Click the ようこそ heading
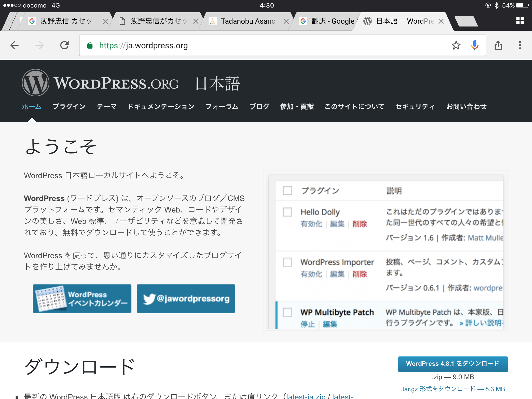Image resolution: width=532 pixels, height=399 pixels. [61, 146]
